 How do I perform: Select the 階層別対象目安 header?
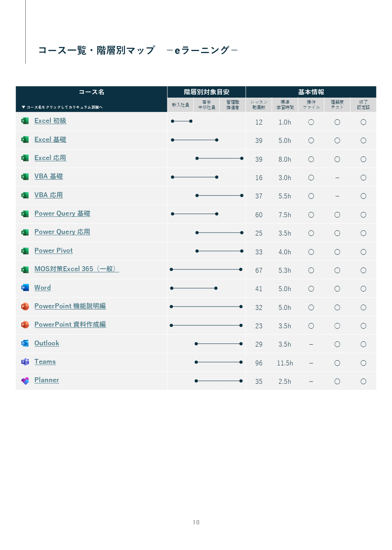206,92
